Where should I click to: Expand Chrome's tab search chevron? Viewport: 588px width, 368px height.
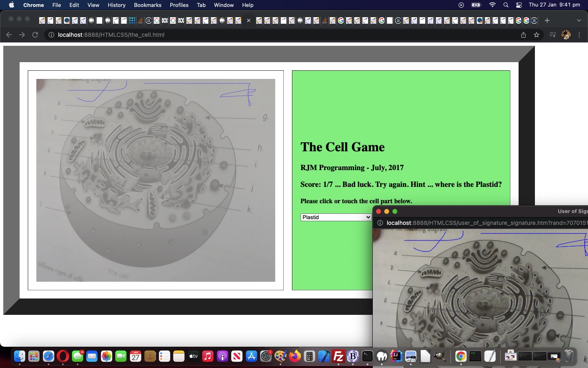point(579,20)
